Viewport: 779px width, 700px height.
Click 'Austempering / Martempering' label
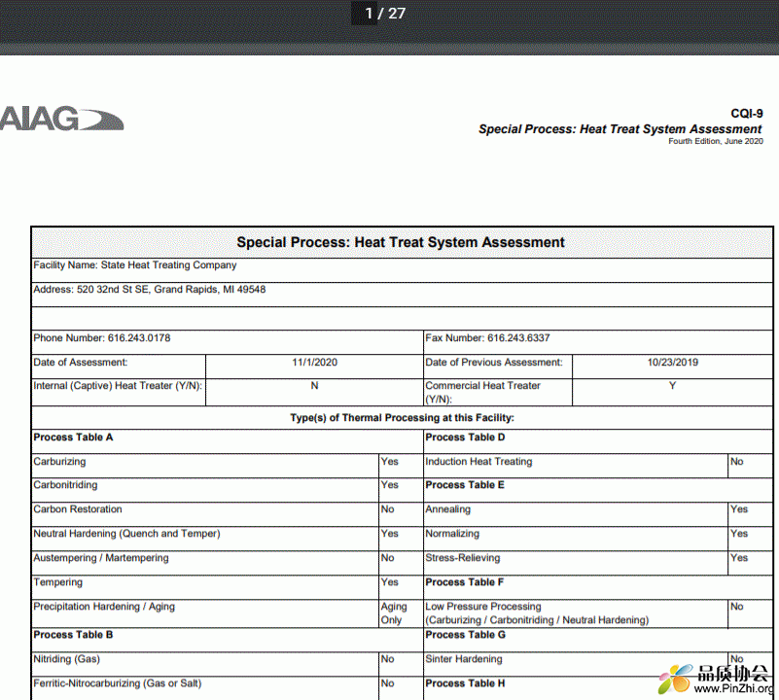click(x=101, y=558)
